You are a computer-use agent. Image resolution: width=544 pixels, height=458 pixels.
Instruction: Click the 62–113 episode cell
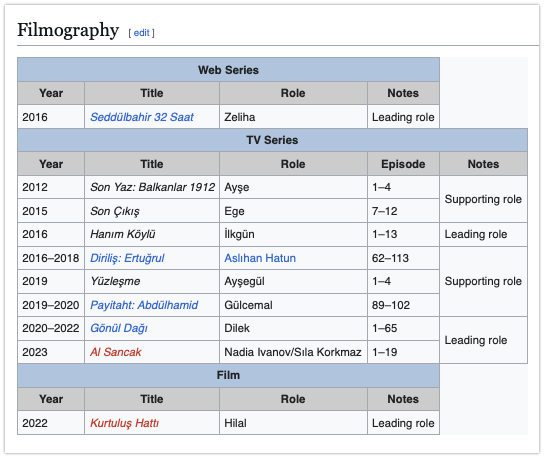click(403, 258)
